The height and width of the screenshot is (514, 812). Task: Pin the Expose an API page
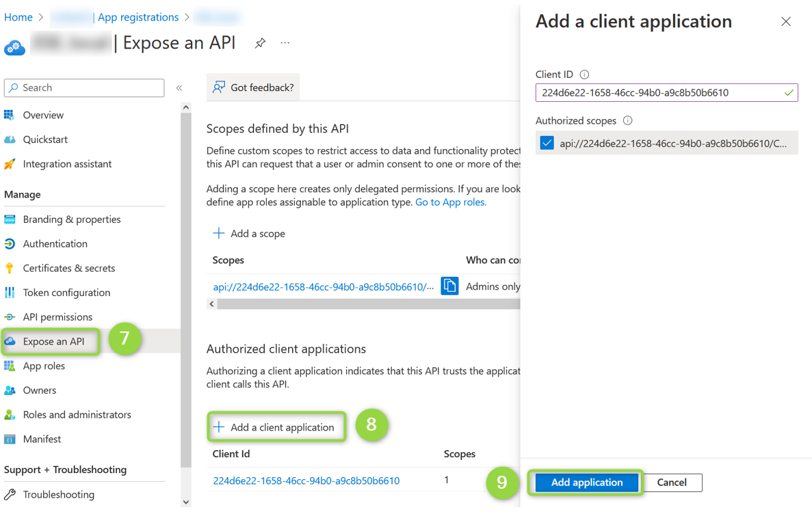(x=260, y=43)
